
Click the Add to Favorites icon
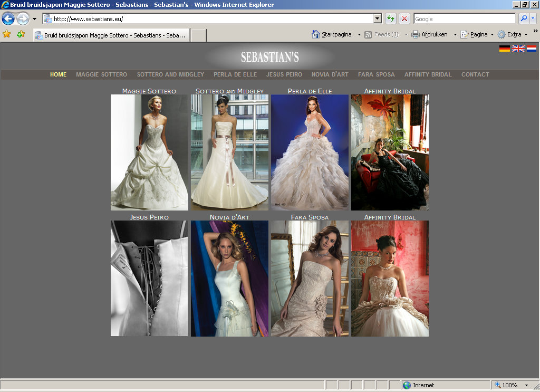[x=21, y=34]
